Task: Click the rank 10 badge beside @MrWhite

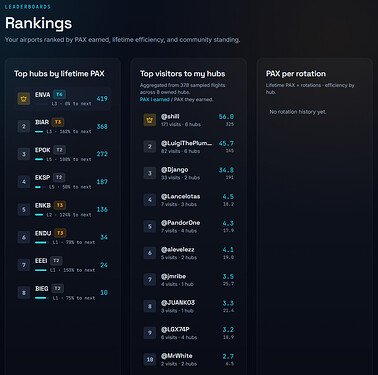Action: pos(150,359)
